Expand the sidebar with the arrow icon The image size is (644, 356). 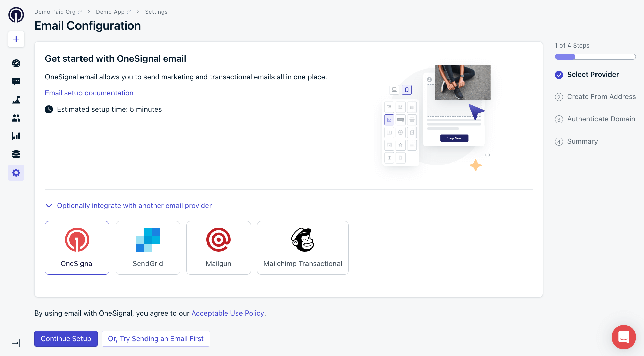[x=16, y=343]
